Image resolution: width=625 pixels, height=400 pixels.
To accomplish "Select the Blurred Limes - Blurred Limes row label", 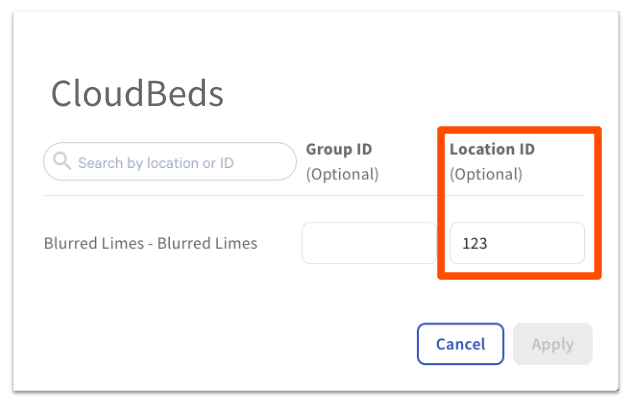I will (x=151, y=243).
